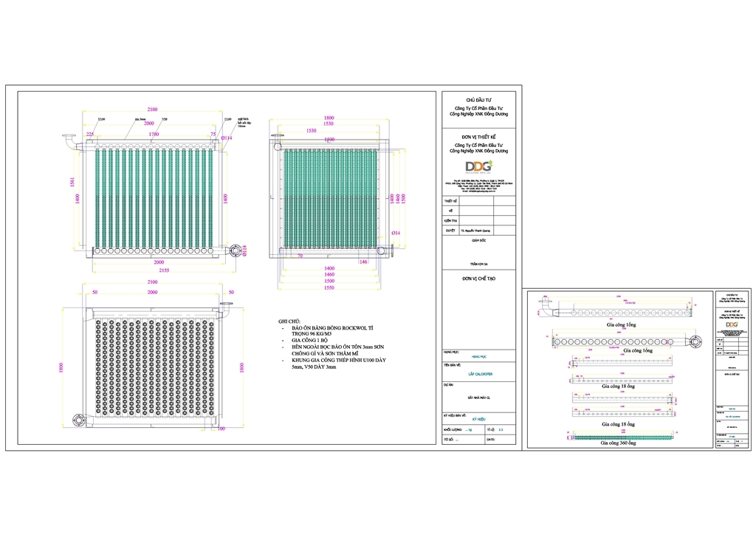Click the note 'GIA CÔNG 1 BỘ'
Screen dimensions: 756x535
click(x=309, y=340)
